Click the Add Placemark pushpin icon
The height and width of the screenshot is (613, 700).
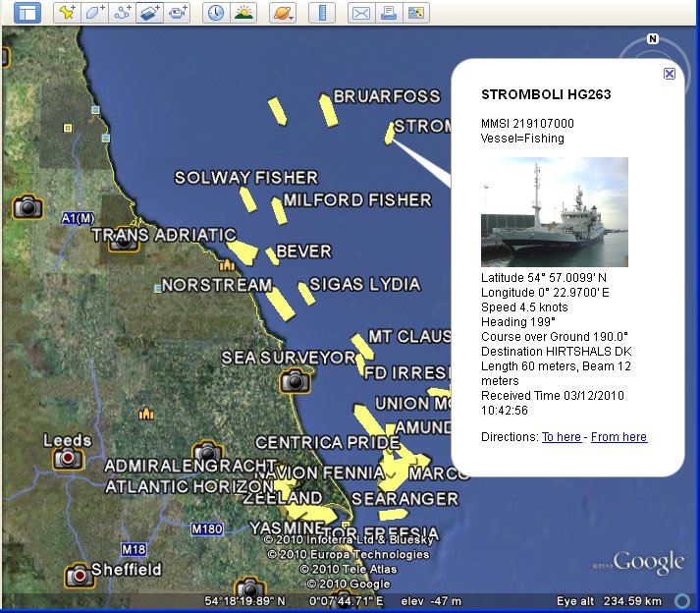68,12
